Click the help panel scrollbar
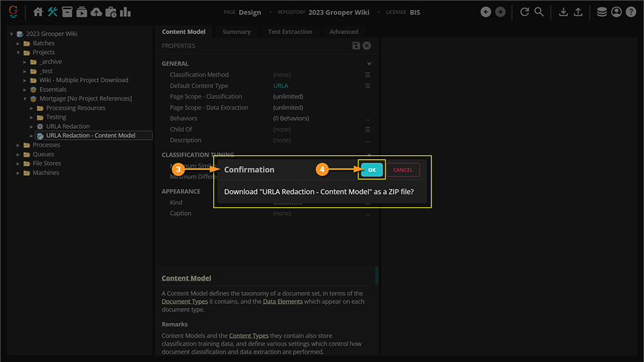The height and width of the screenshot is (362, 644). click(377, 276)
